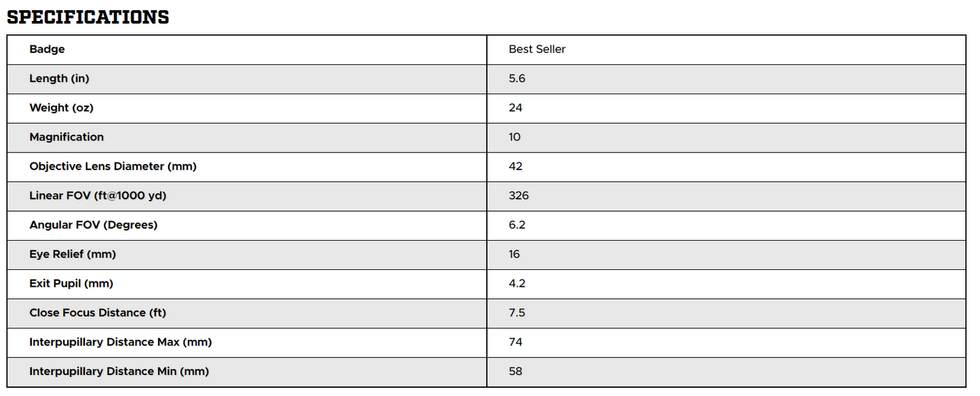Click the Best Seller value
This screenshot has width=980, height=396.
(x=537, y=49)
